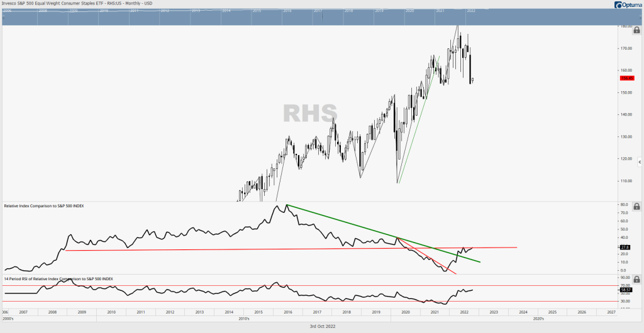This screenshot has width=644, height=333.
Task: Click the 3rd Oct 2022 date label
Action: 321,327
